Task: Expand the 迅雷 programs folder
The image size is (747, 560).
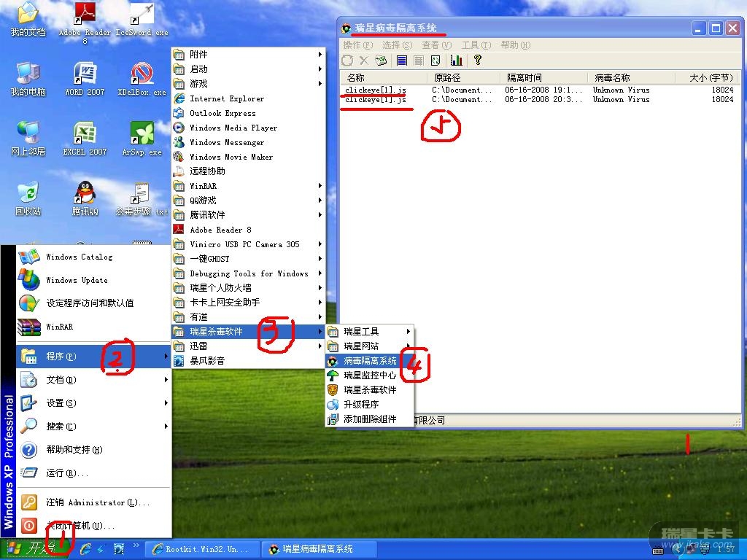Action: pyautogui.click(x=248, y=346)
